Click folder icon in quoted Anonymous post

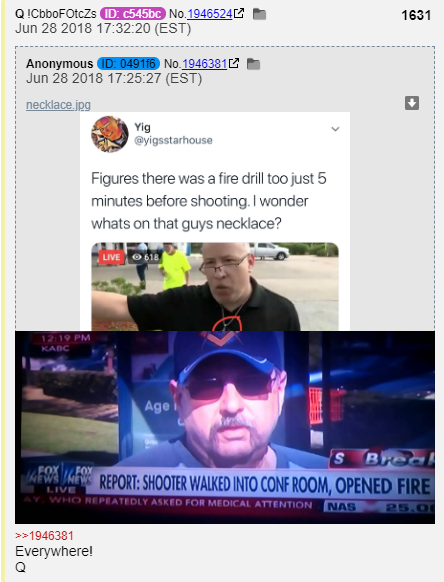click(x=253, y=64)
